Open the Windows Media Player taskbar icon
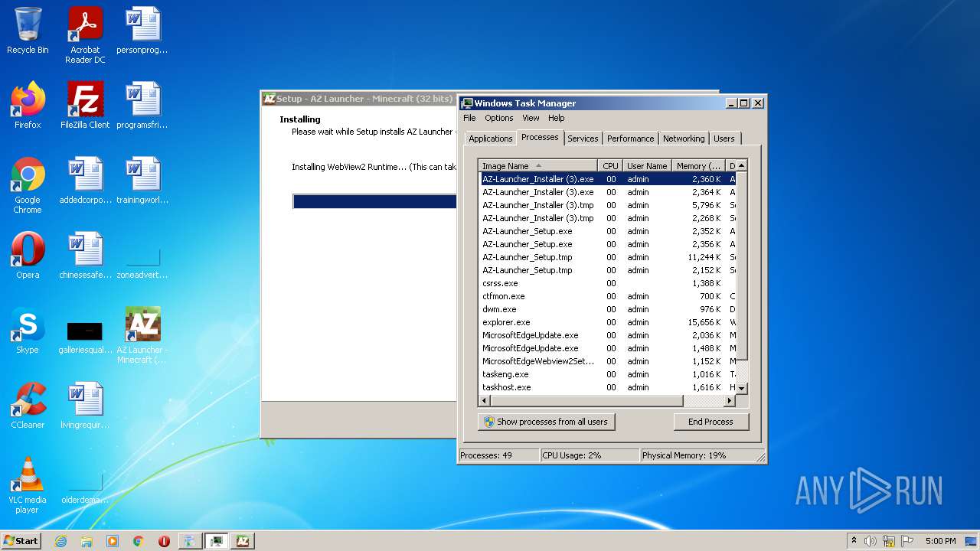 click(113, 541)
